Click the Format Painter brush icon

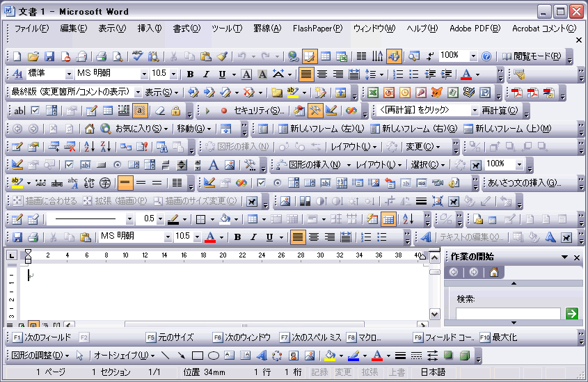point(222,56)
